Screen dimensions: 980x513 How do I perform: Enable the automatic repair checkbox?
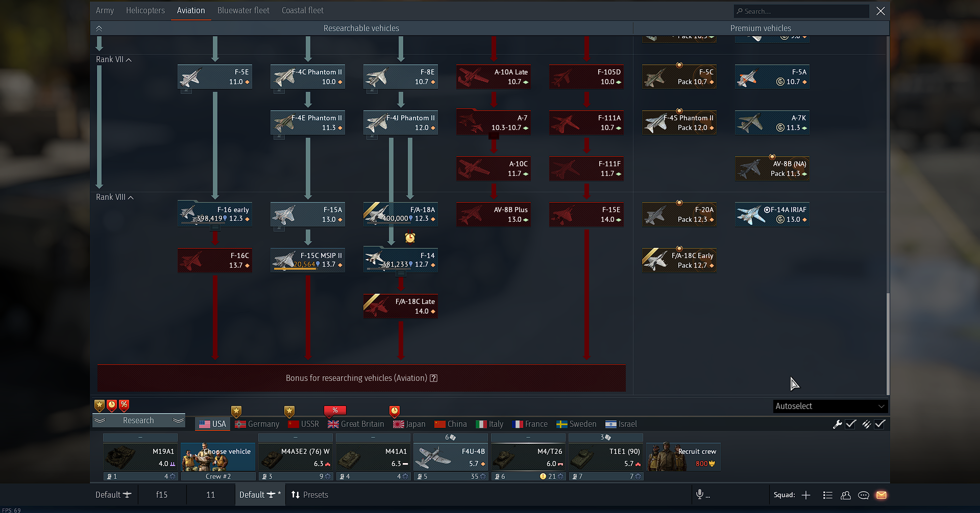click(x=850, y=424)
